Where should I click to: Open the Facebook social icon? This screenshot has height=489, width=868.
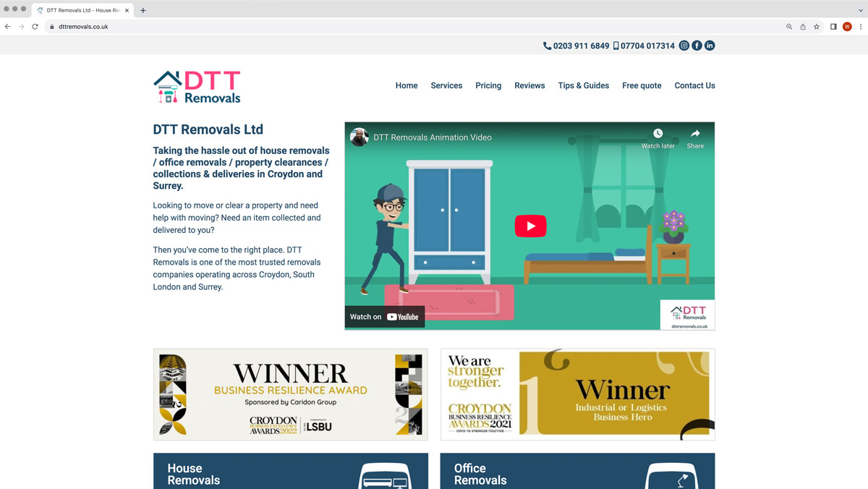point(697,46)
